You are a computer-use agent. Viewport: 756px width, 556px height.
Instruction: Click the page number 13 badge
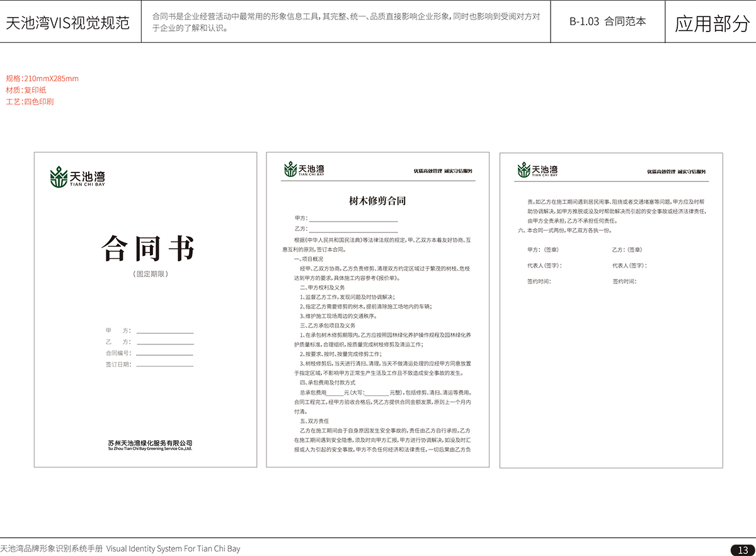click(x=743, y=550)
